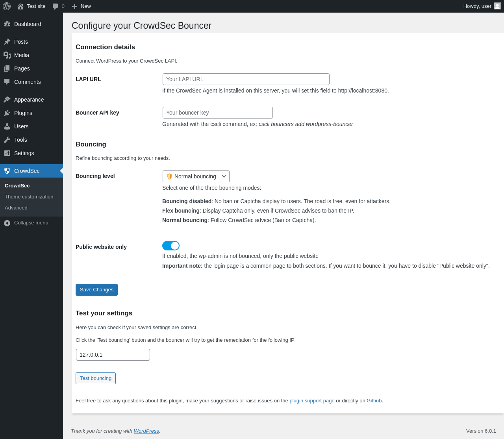Click the Tools wrench icon
The image size is (504, 439).
tap(7, 140)
